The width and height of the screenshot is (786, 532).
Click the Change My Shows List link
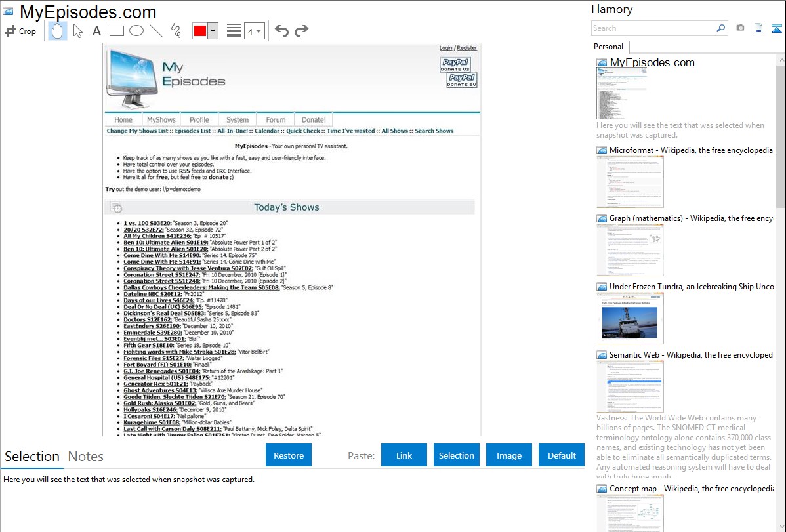[x=137, y=131]
